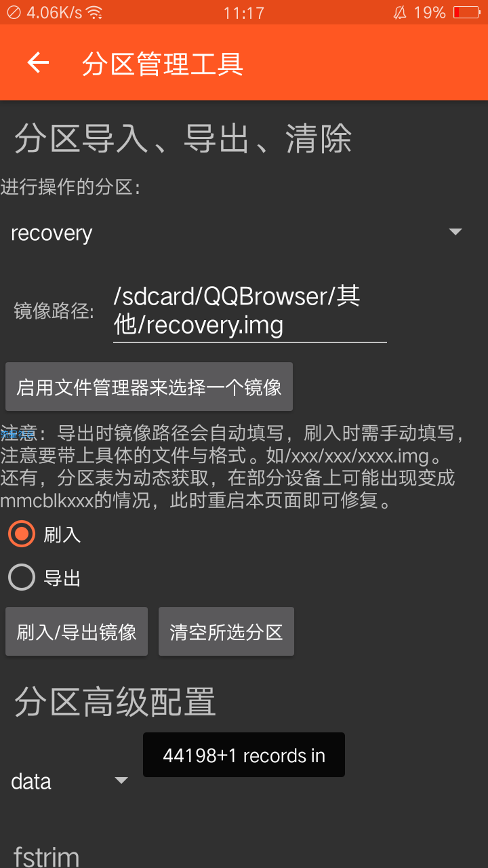The image size is (488, 868).
Task: Focus the 镜像路径 input field
Action: (250, 311)
